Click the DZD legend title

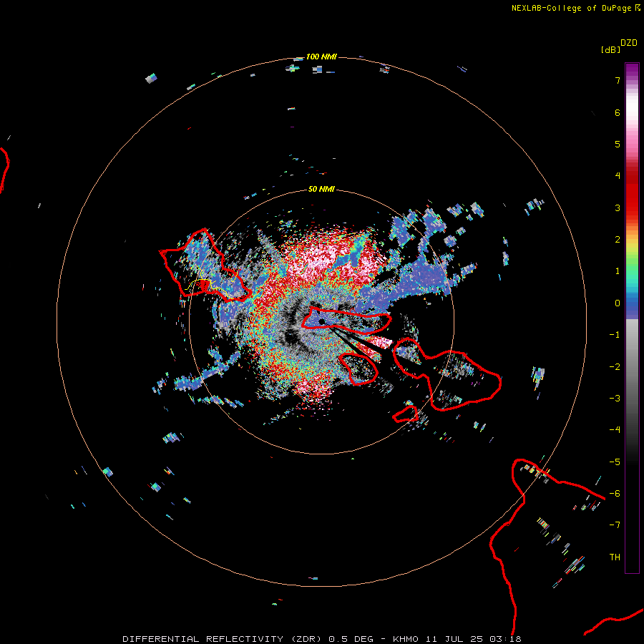[629, 43]
